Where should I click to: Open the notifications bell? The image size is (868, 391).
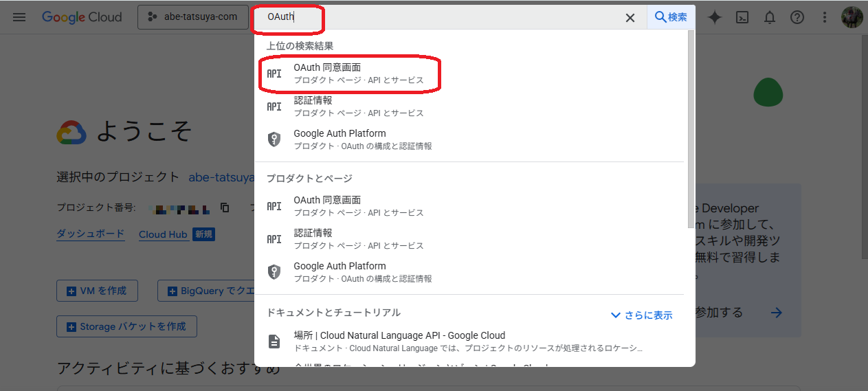[770, 17]
